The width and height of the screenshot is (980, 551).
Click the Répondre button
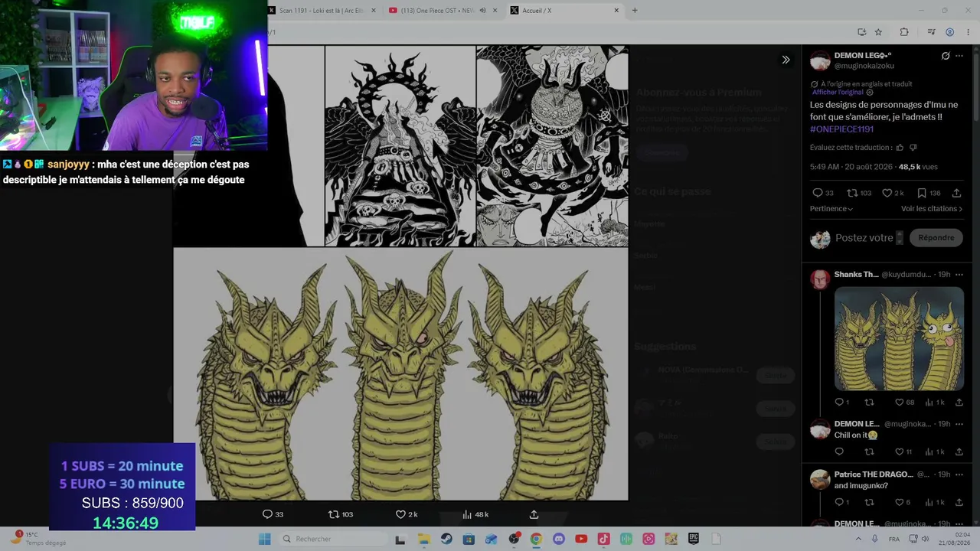pyautogui.click(x=936, y=238)
